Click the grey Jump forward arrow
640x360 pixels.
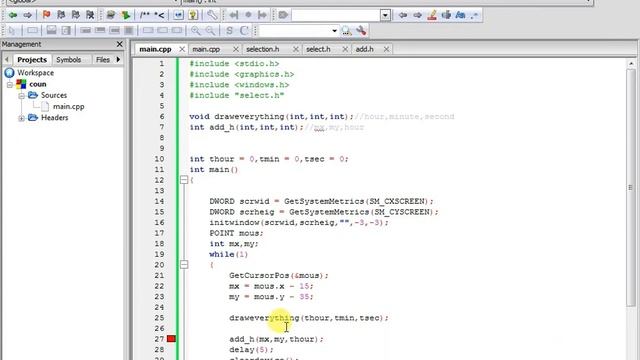[x=27, y=16]
